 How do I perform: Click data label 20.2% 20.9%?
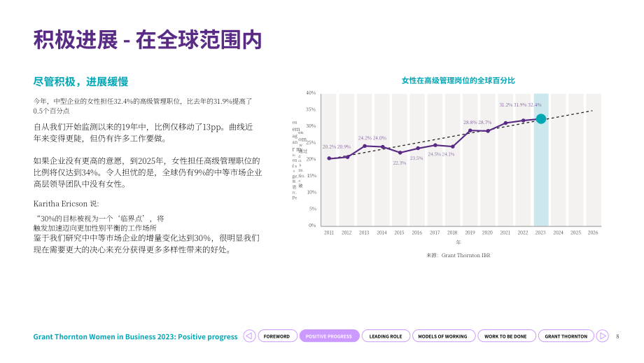pos(337,146)
